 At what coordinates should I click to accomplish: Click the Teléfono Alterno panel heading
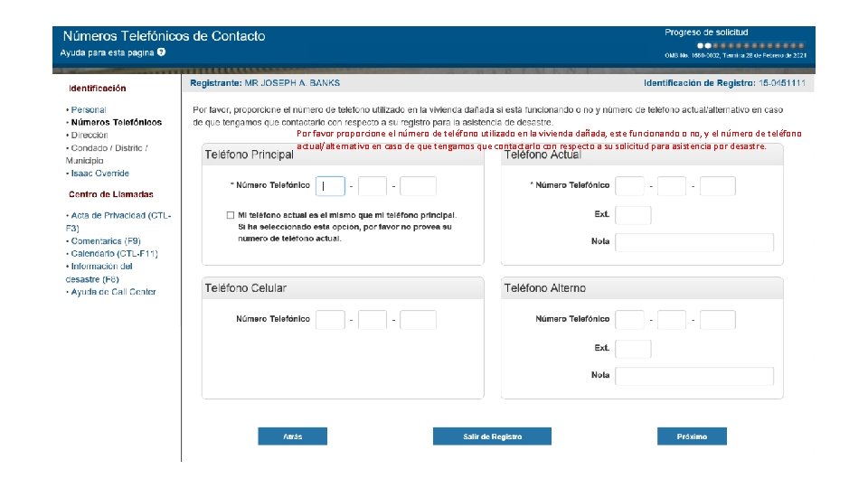pyautogui.click(x=544, y=288)
